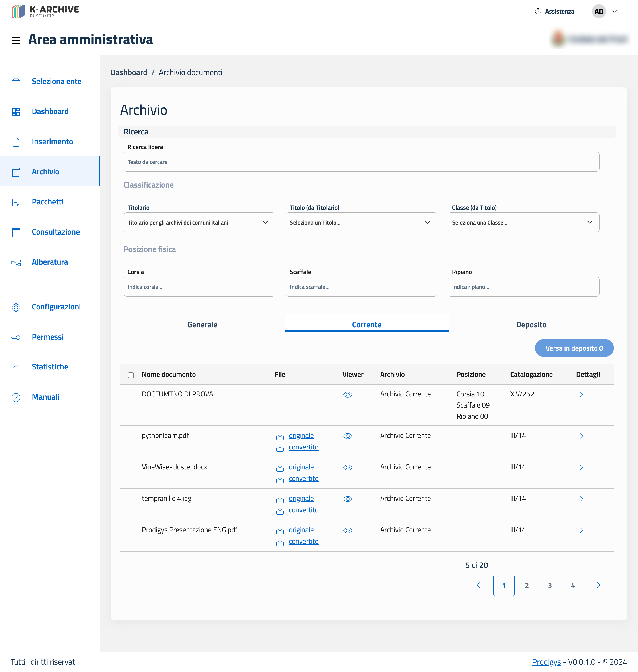
Task: Open the Titolario dropdown
Action: [199, 222]
